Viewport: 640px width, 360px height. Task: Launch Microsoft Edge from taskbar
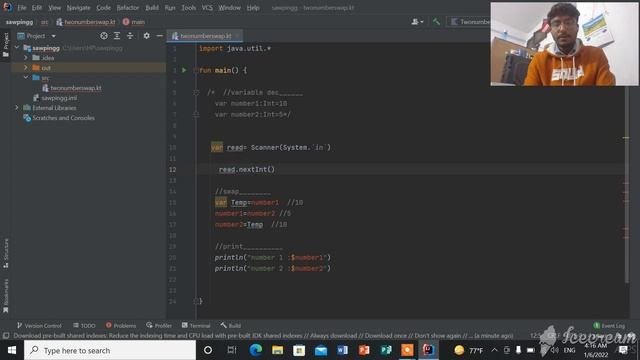pos(256,350)
